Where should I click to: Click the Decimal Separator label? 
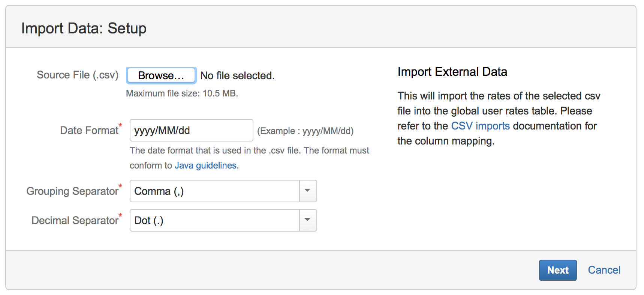(x=75, y=220)
